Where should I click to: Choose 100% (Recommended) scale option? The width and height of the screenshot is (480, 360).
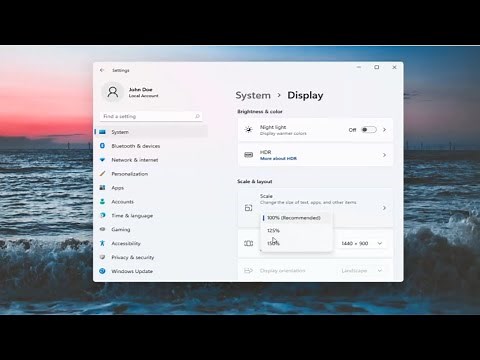click(x=296, y=218)
